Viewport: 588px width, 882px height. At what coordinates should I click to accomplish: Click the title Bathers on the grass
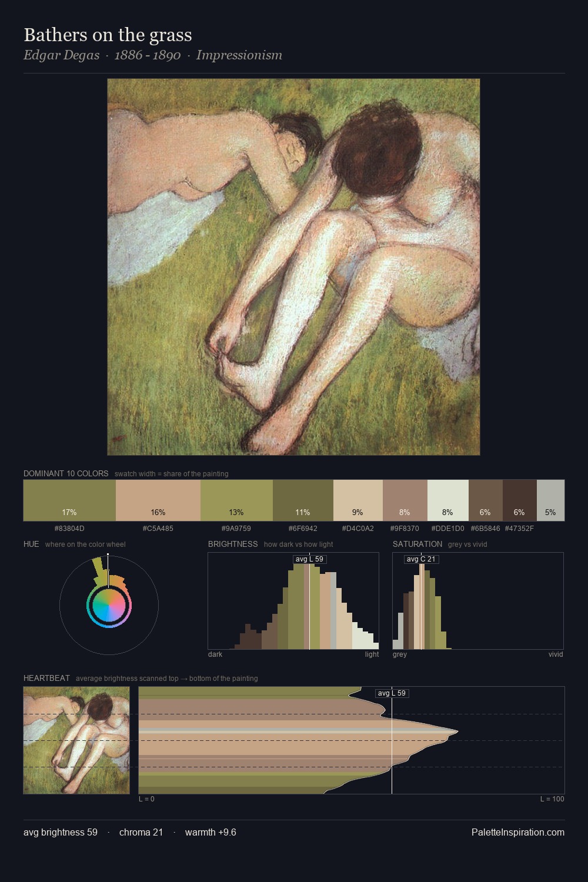click(x=108, y=35)
